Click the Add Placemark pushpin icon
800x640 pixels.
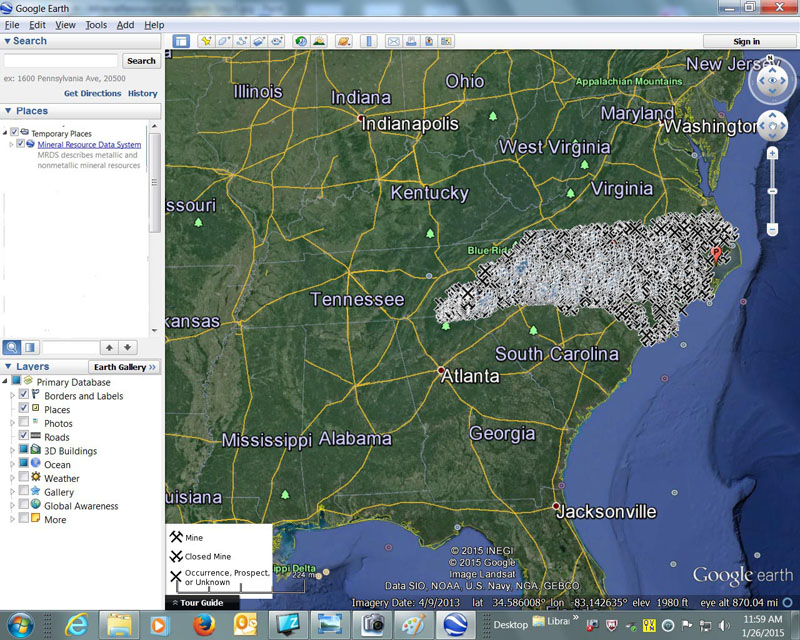coord(206,41)
